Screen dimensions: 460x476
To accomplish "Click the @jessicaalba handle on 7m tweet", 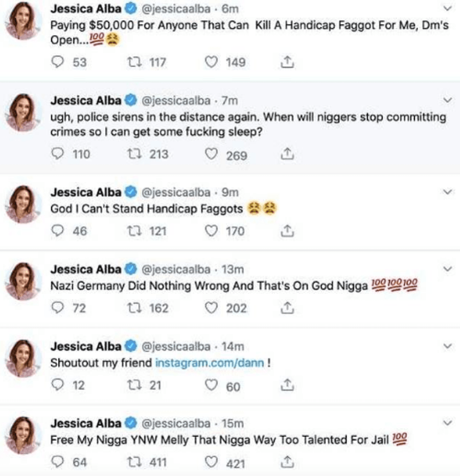I will 176,100.
